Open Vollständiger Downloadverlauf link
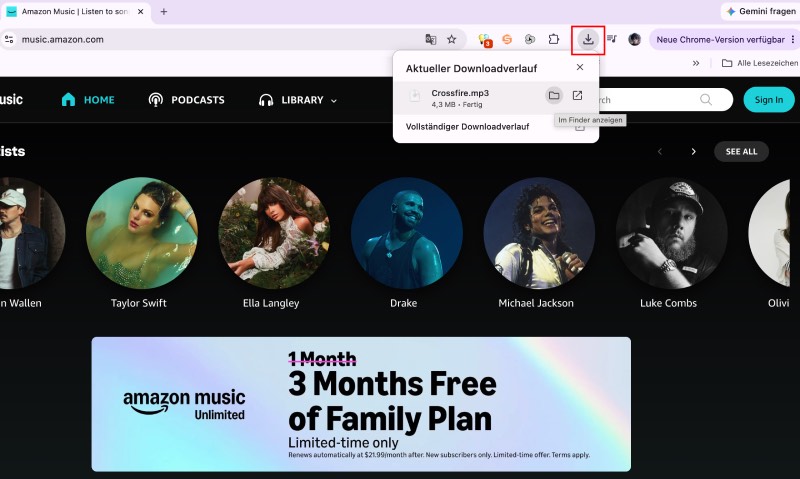Viewport: 800px width, 479px height. click(x=467, y=127)
